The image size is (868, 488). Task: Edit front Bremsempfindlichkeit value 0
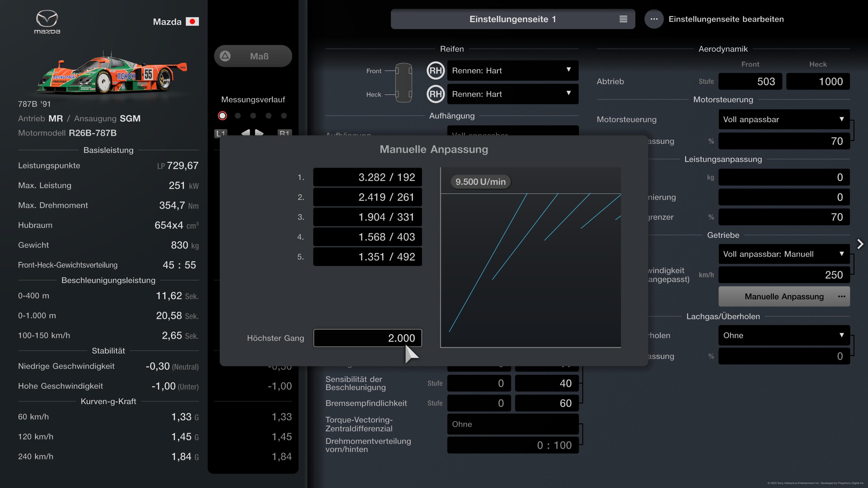coord(479,403)
